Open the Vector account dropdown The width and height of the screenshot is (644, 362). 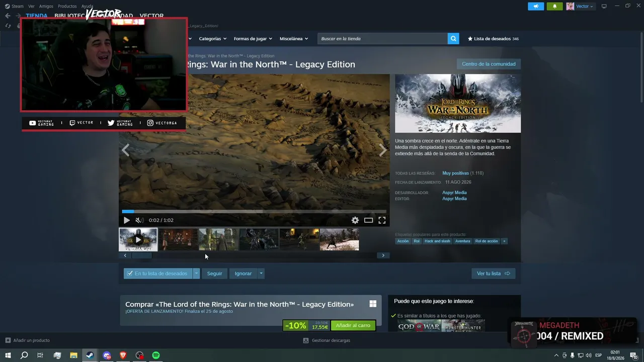tap(580, 6)
